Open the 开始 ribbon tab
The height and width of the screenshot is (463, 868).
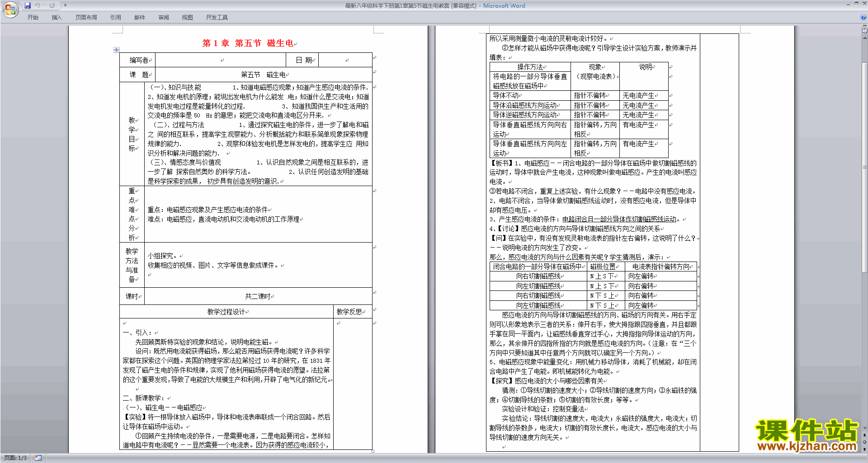[33, 17]
